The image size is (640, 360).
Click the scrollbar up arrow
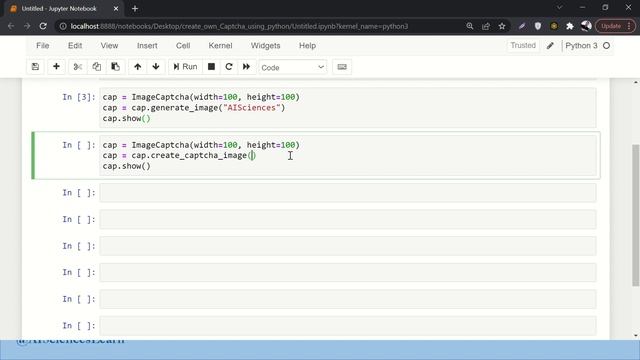click(636, 82)
